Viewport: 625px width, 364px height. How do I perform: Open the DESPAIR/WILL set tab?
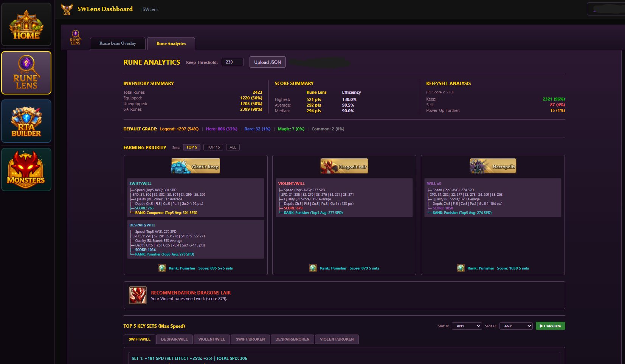[174, 339]
